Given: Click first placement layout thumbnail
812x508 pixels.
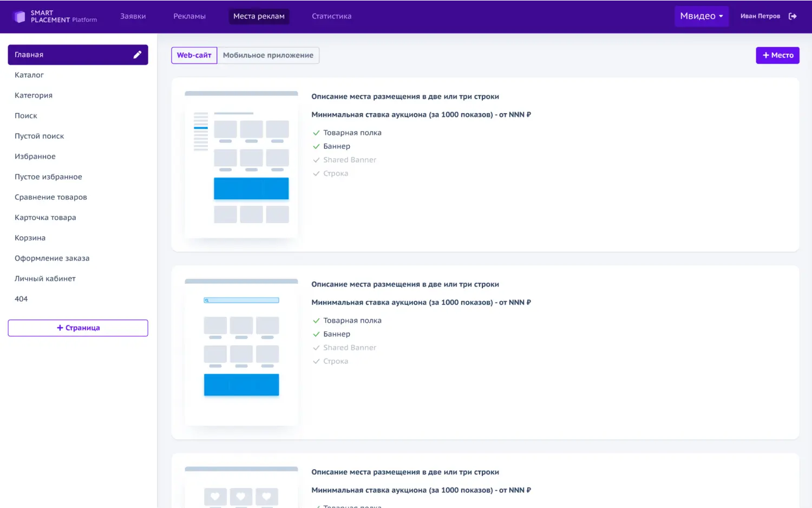Looking at the screenshot, I should (x=241, y=165).
